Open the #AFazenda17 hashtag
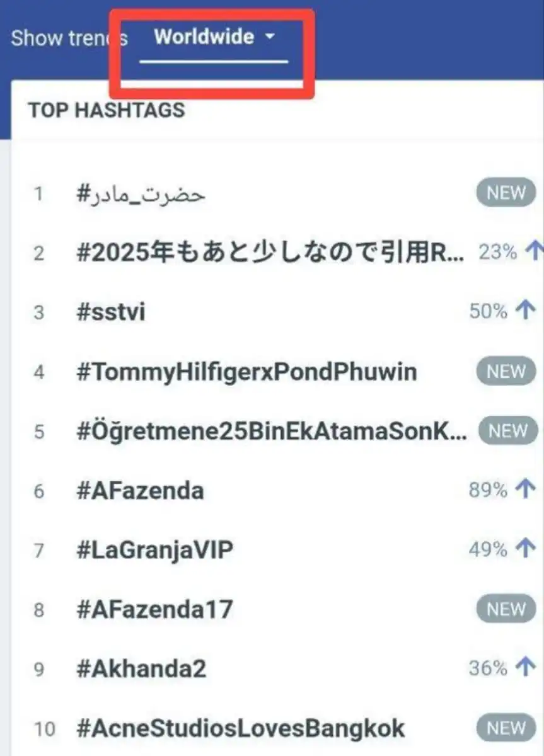The width and height of the screenshot is (544, 756). point(154,609)
